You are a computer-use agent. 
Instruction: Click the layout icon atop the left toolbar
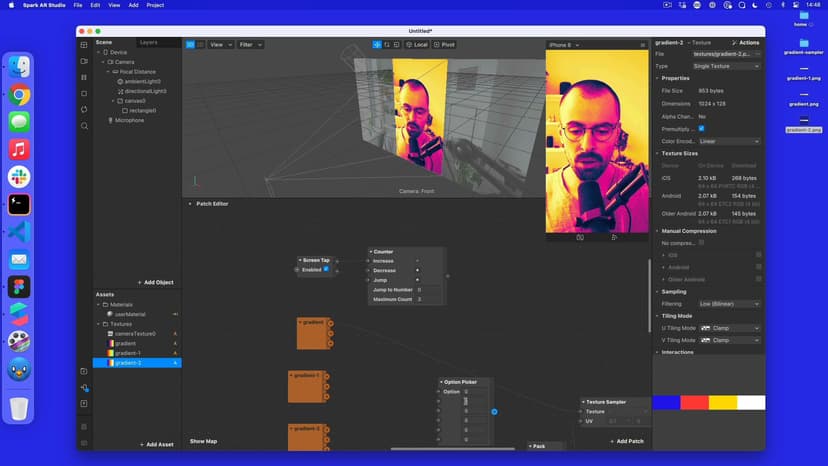(84, 45)
